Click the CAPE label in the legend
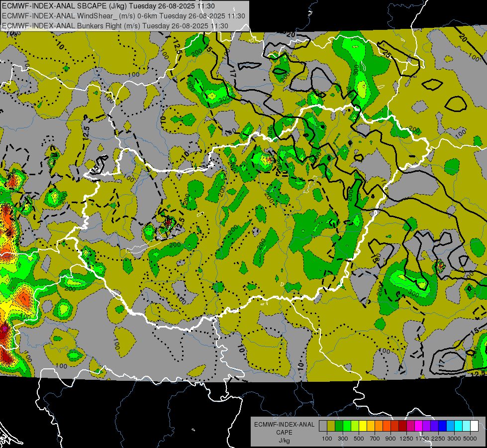 click(284, 432)
